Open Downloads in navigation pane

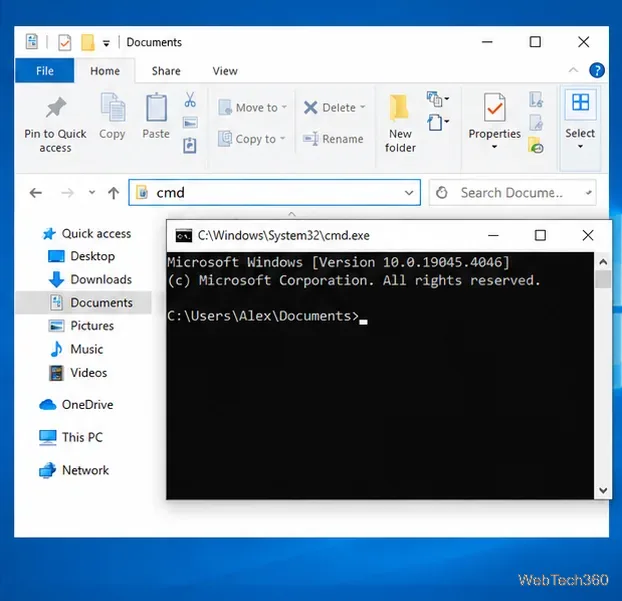tap(90, 280)
